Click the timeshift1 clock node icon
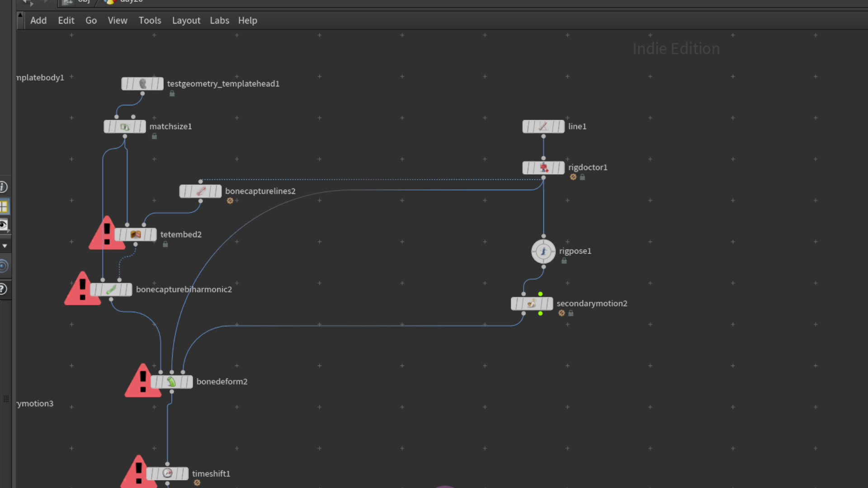This screenshot has height=488, width=868. click(x=168, y=474)
